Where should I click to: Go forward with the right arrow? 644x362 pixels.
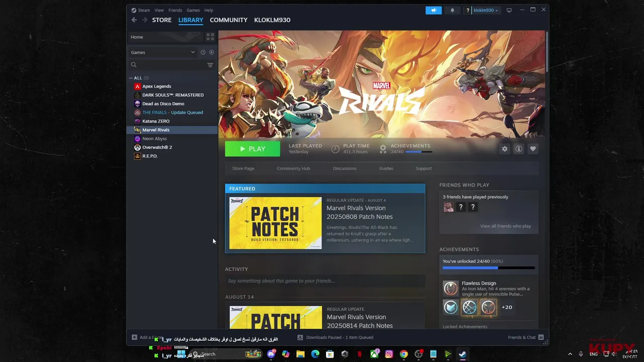[x=144, y=20]
